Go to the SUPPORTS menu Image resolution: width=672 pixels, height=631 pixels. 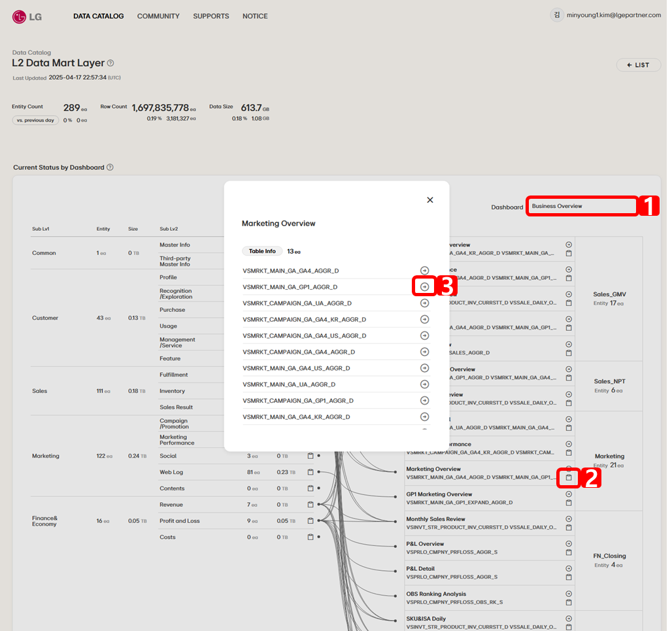(211, 16)
